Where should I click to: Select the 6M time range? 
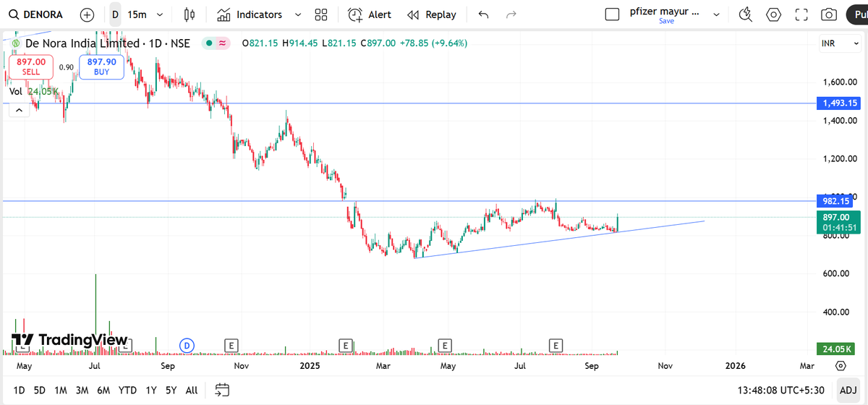tap(103, 390)
